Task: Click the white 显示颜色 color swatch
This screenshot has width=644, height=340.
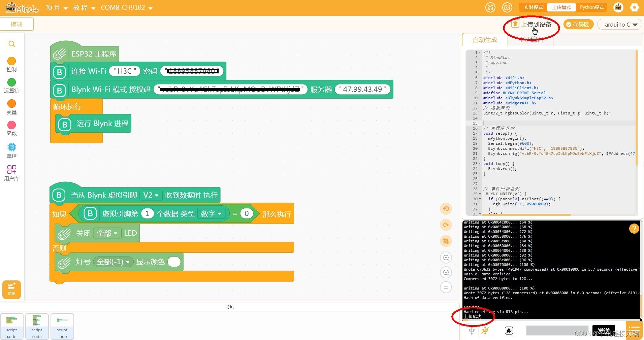Action: click(x=174, y=262)
